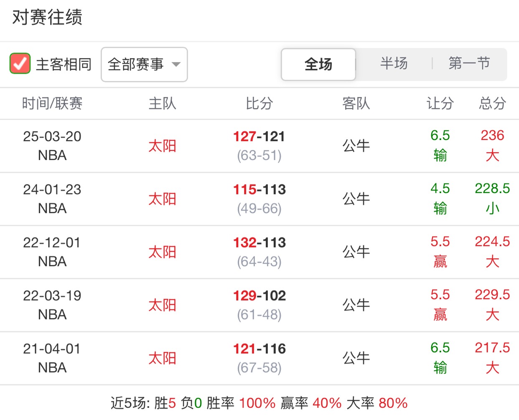Click 太阳 in the 25-03-20 match row
The width and height of the screenshot is (519, 420).
(x=162, y=146)
